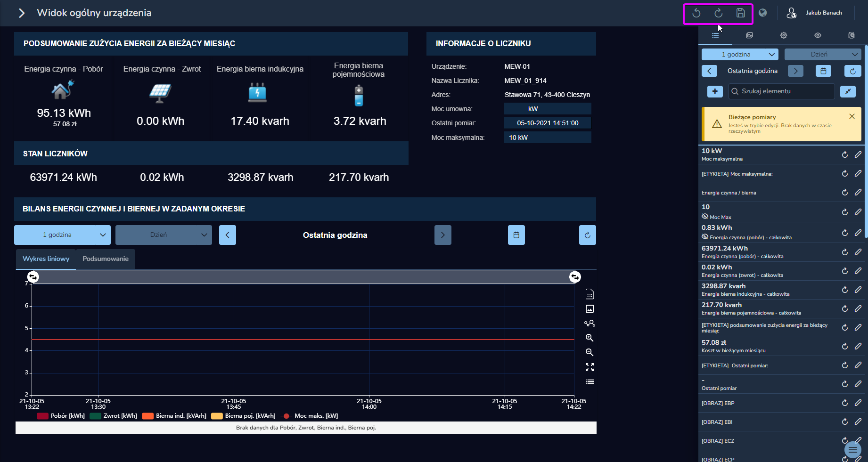This screenshot has height=462, width=868.
Task: Reset the 3298.87 kvarh element
Action: point(845,290)
